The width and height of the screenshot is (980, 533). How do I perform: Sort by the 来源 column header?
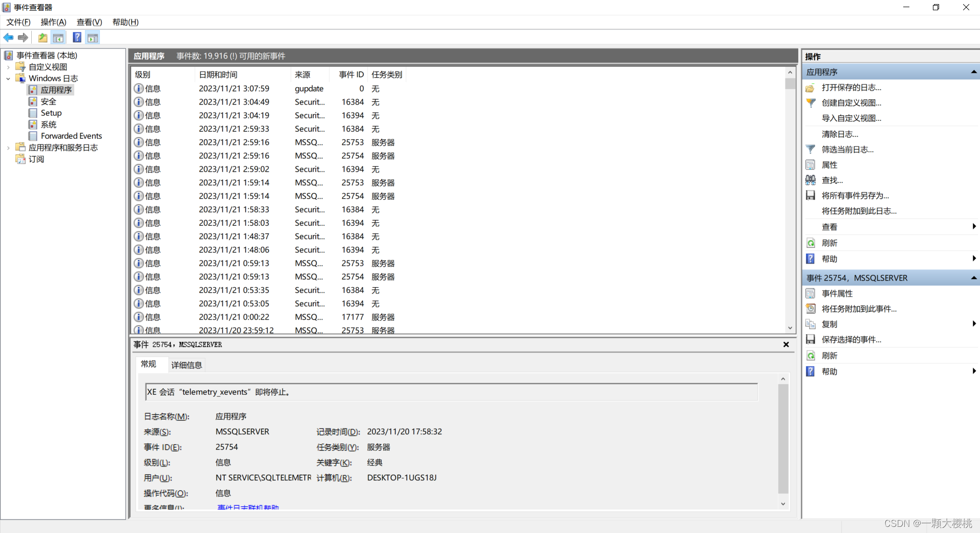[x=310, y=75]
